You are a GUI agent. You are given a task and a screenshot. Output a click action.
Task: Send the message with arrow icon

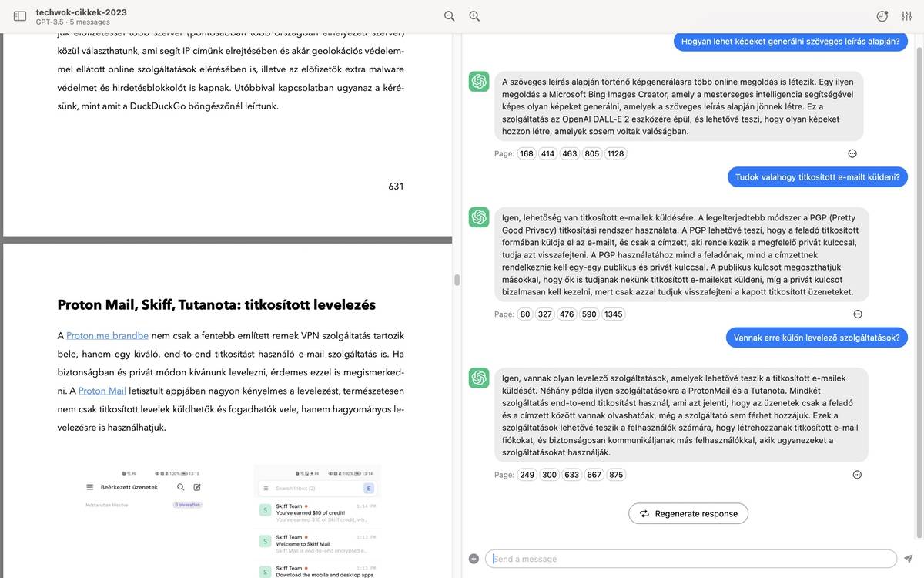tap(909, 559)
